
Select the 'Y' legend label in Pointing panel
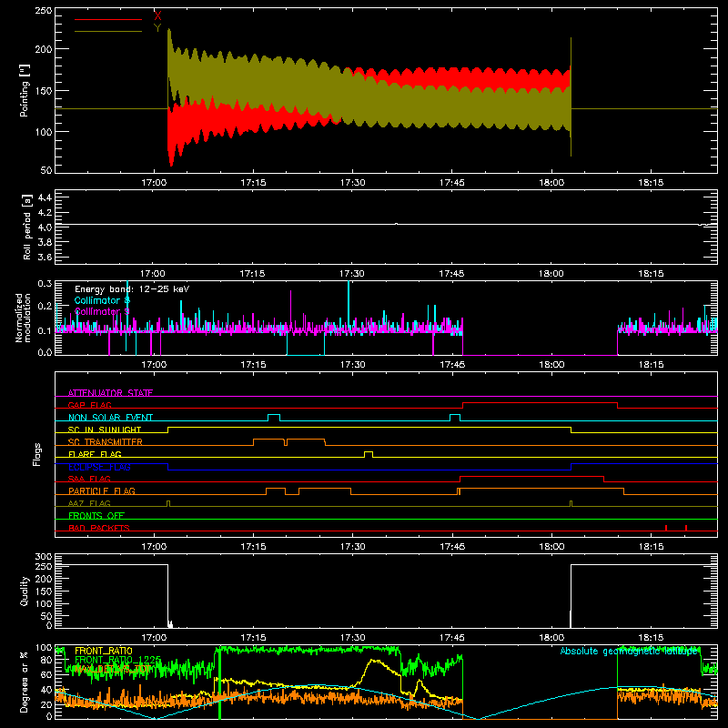point(157,28)
